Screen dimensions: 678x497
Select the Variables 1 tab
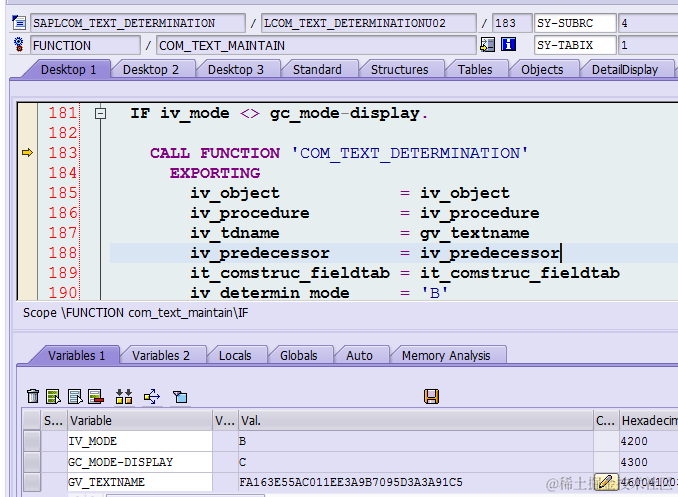point(77,356)
